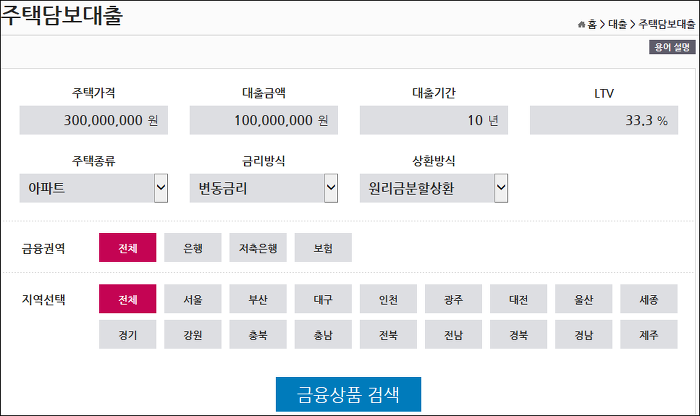Expand the 주택종류 아파트 dropdown
700x416 pixels.
pos(93,188)
